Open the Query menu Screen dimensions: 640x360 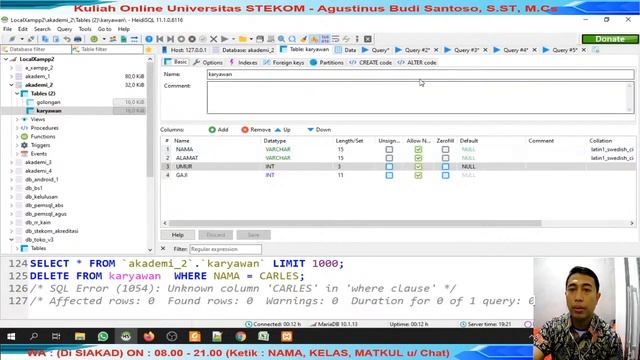click(x=64, y=29)
